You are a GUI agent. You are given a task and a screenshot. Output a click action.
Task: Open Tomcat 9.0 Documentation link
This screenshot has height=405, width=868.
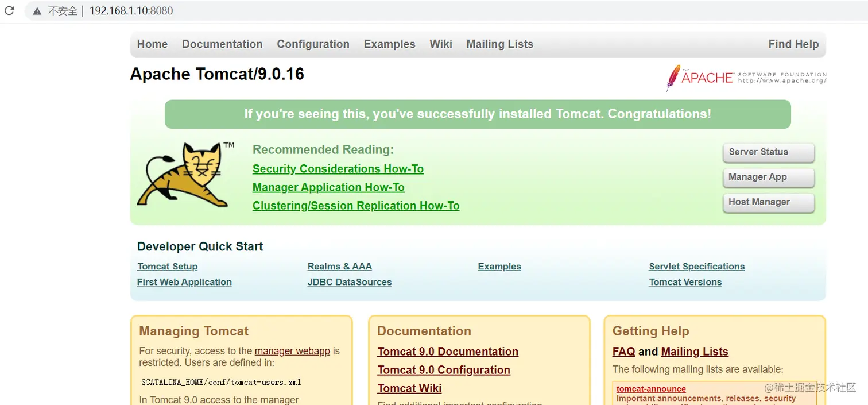click(x=448, y=352)
